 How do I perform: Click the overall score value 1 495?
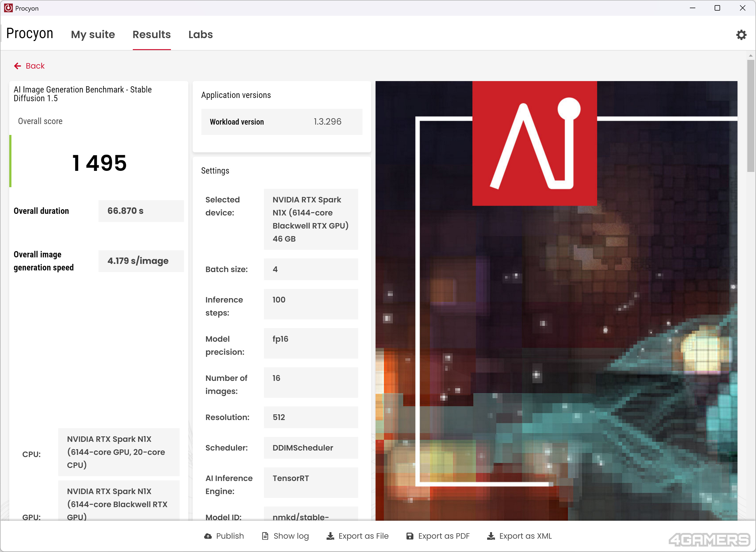[100, 163]
